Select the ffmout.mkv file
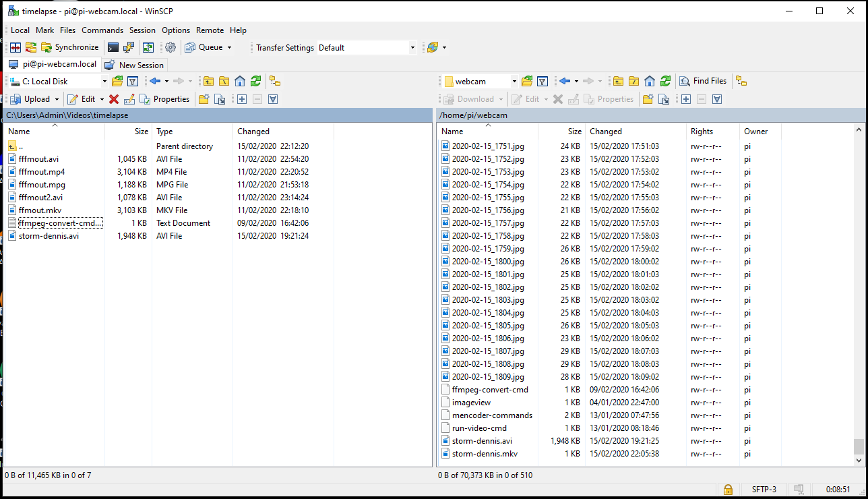 (40, 210)
